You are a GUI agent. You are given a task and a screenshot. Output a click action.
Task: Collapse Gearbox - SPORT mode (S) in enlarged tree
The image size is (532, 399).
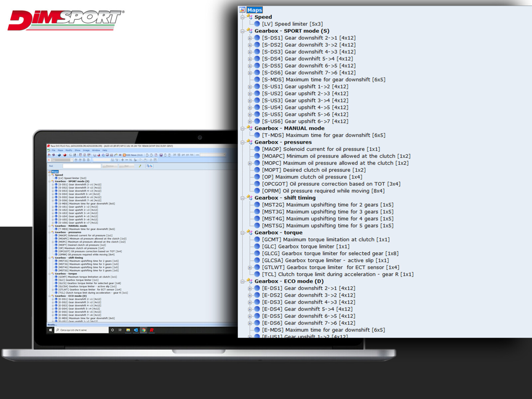click(x=242, y=31)
